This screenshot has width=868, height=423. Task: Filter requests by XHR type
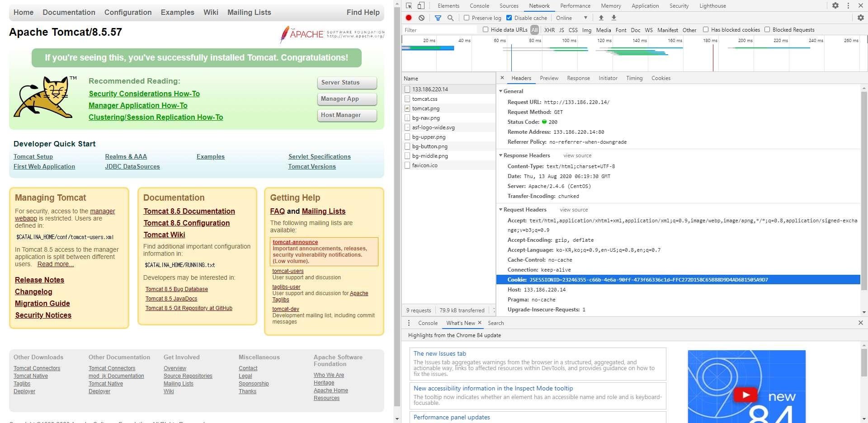(549, 30)
